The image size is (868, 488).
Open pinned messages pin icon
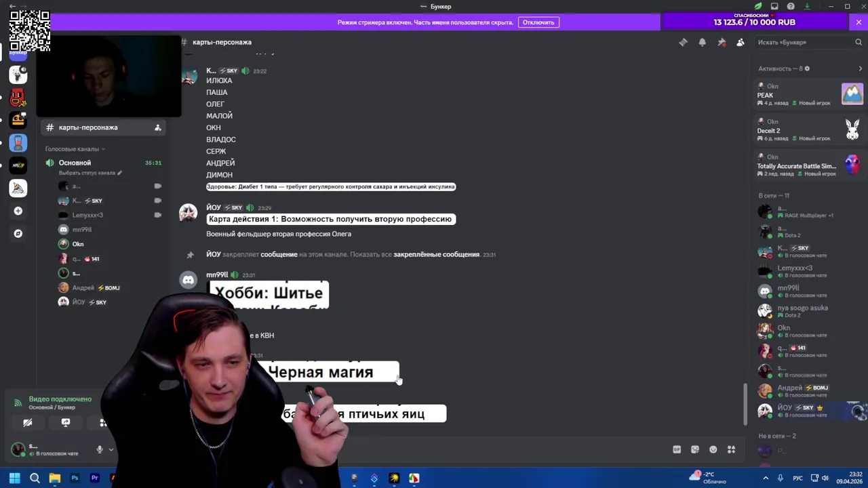(722, 42)
